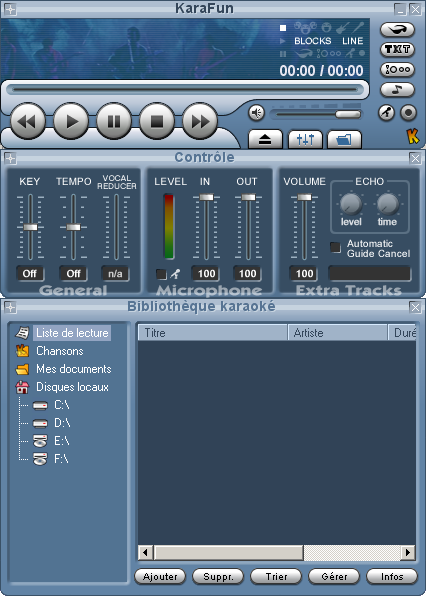Click the play button
Image resolution: width=426 pixels, height=596 pixels.
[71, 122]
